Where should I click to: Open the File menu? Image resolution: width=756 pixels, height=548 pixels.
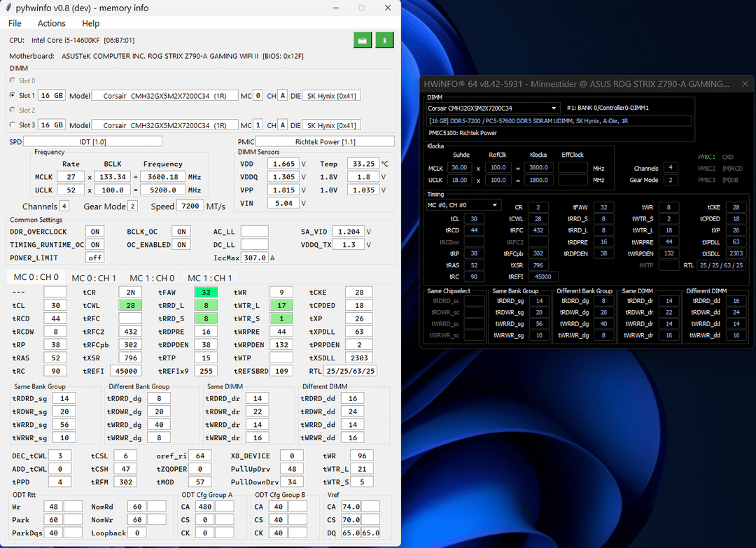(x=15, y=24)
